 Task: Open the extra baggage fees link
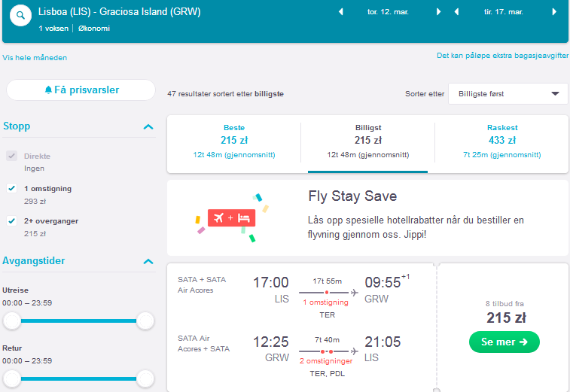[x=502, y=55]
